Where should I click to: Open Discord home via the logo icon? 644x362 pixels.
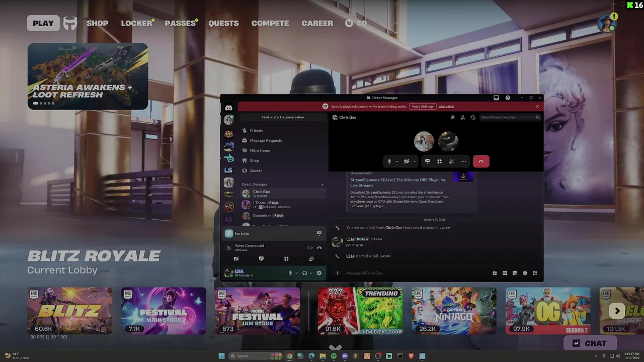pos(228,108)
